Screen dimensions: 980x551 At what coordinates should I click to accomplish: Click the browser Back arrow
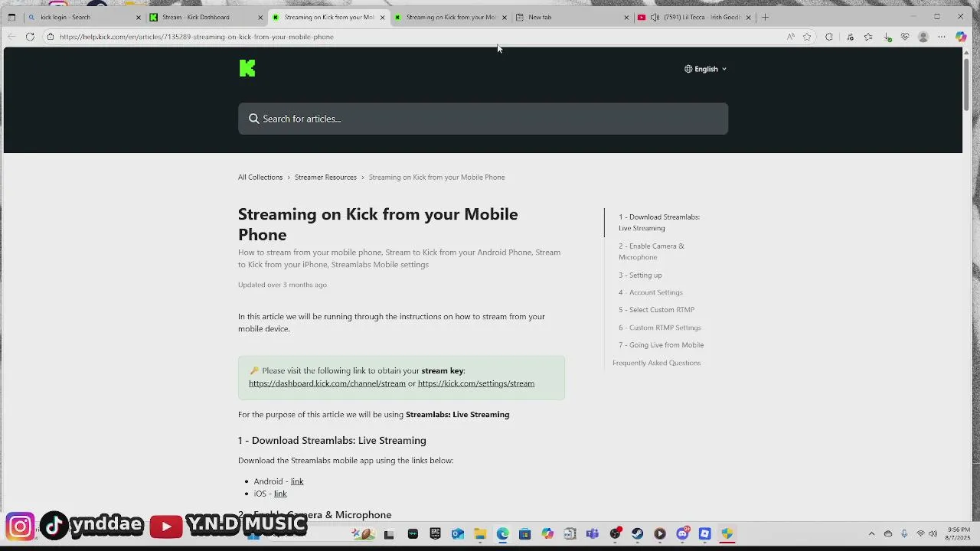(x=11, y=37)
